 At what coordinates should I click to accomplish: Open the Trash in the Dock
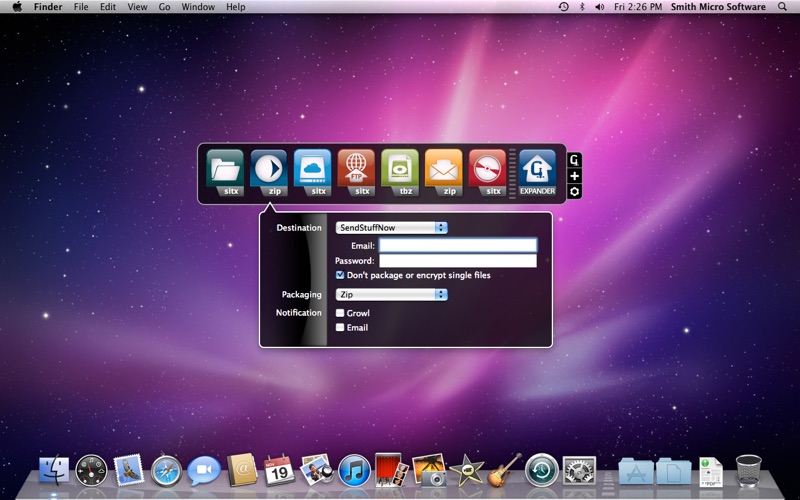[748, 470]
